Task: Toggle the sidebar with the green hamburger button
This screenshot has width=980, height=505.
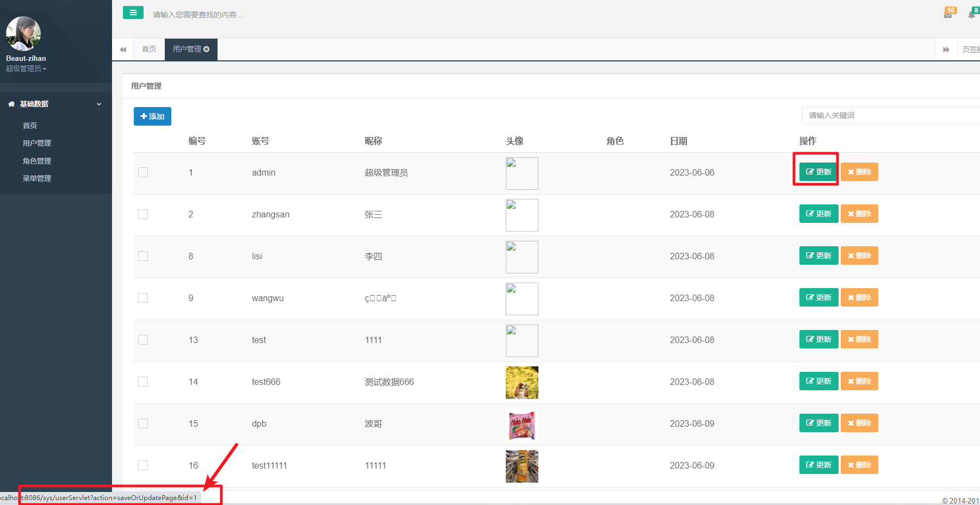Action: [133, 13]
